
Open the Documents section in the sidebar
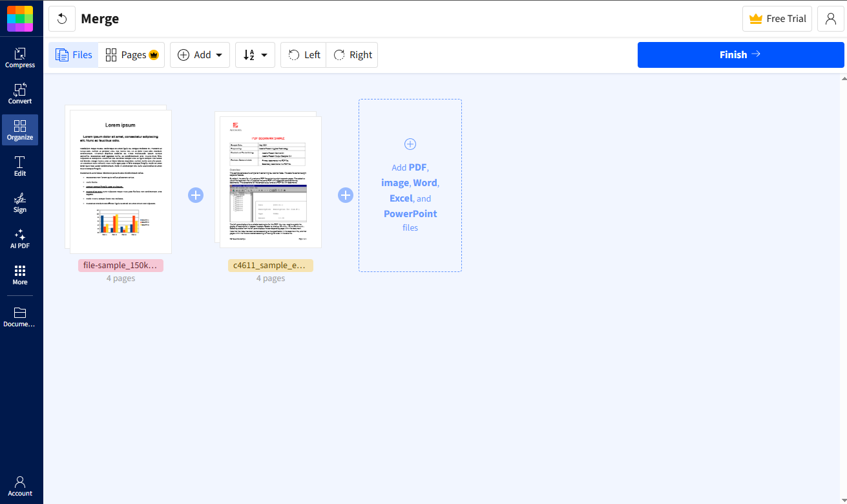[x=20, y=317]
